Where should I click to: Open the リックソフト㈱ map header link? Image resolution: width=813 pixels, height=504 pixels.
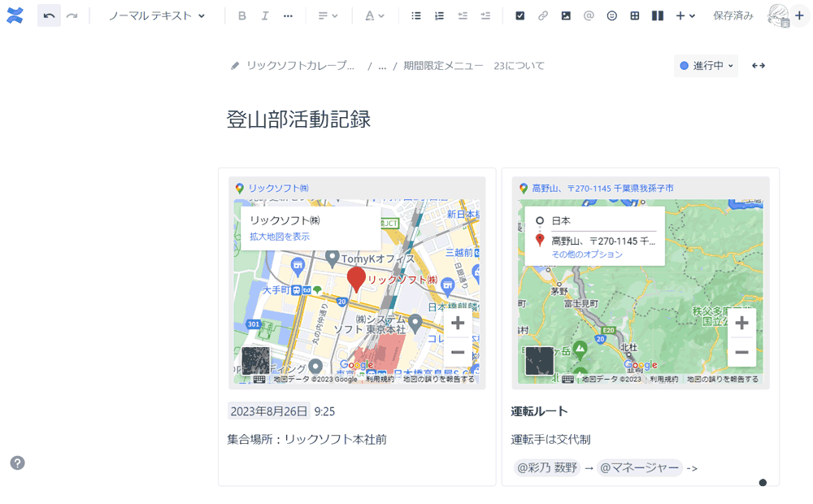click(278, 189)
